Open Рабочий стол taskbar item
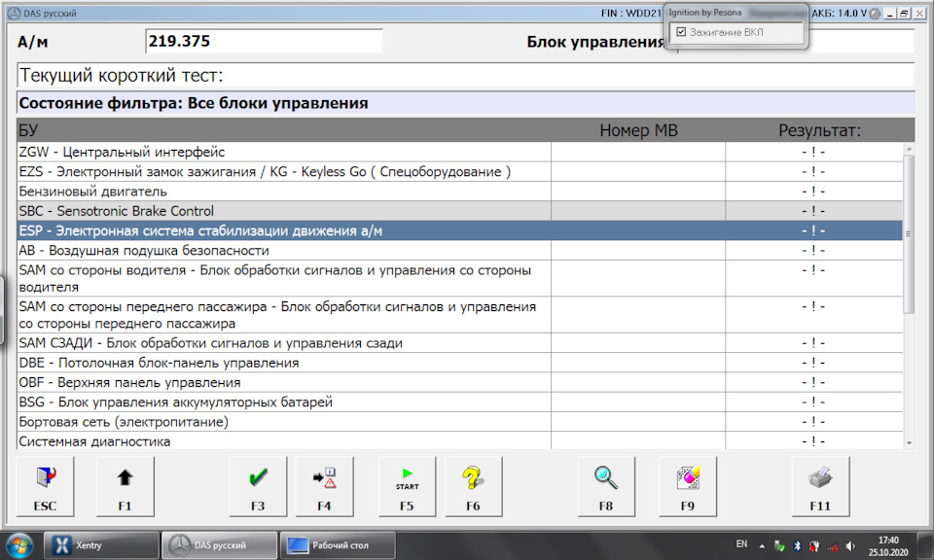This screenshot has width=934, height=560. click(338, 545)
